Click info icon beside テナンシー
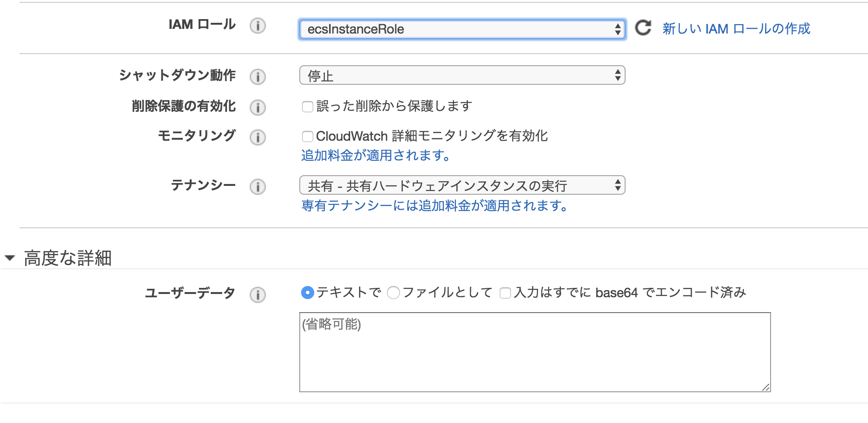 click(258, 187)
